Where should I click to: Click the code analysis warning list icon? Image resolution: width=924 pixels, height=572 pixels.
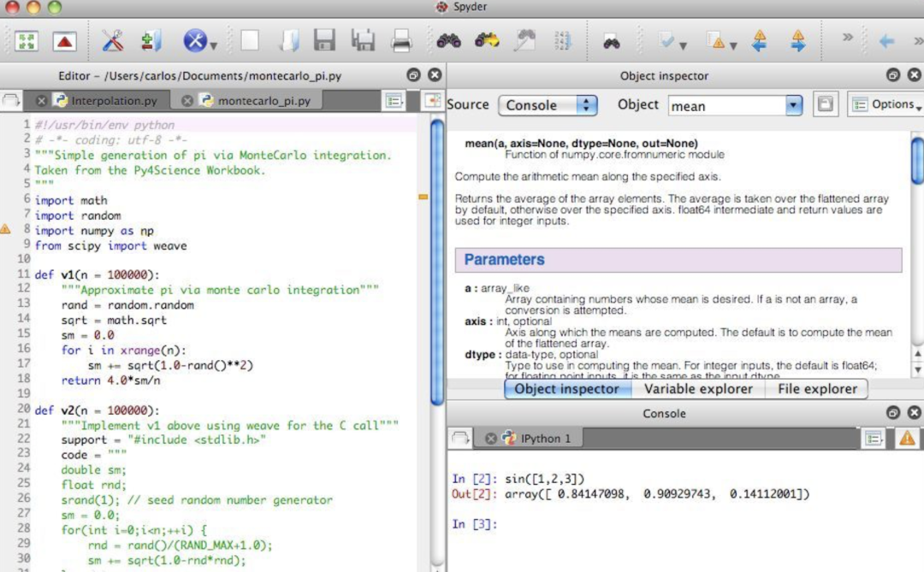[716, 41]
